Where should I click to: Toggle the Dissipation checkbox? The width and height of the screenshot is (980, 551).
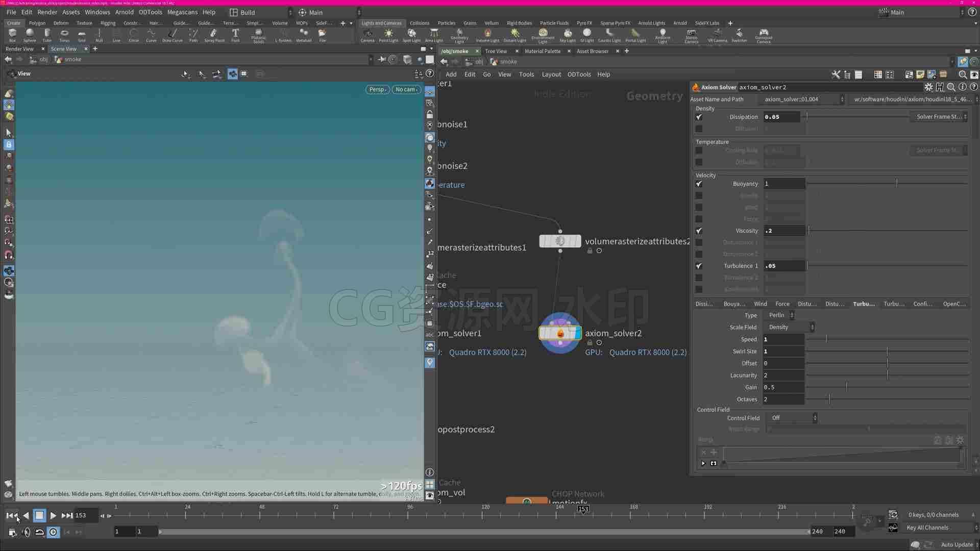click(x=699, y=117)
